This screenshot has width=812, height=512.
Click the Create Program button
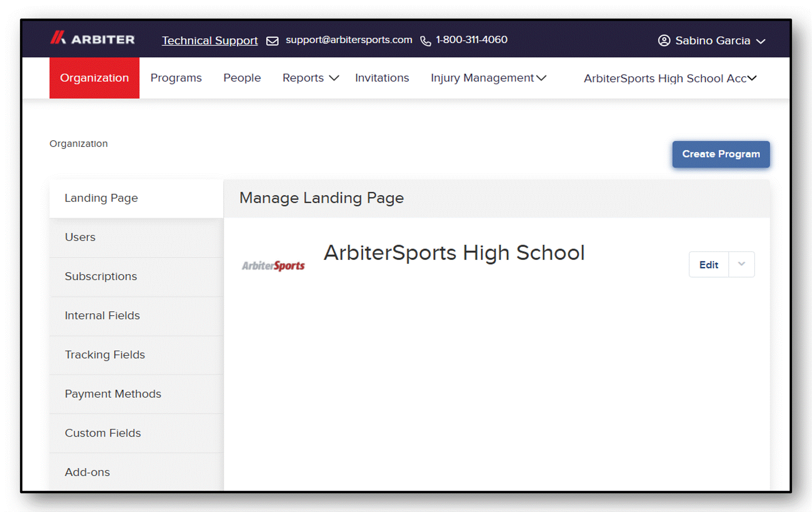coord(721,154)
